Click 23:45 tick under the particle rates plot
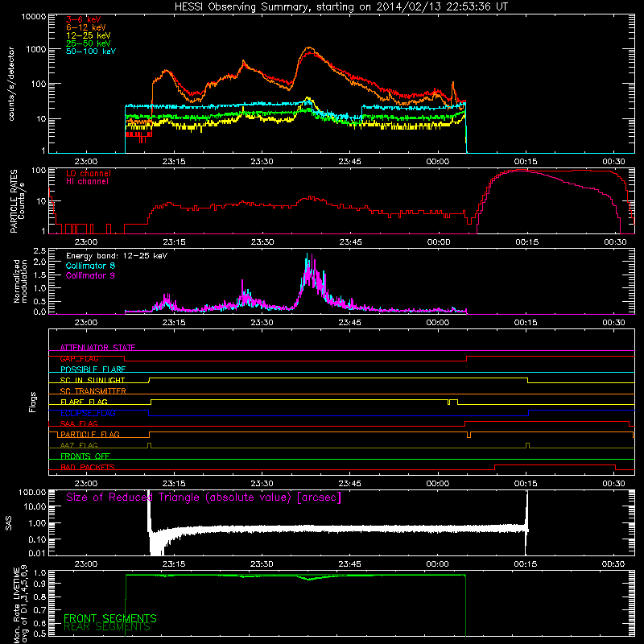This screenshot has width=644, height=644. click(350, 242)
